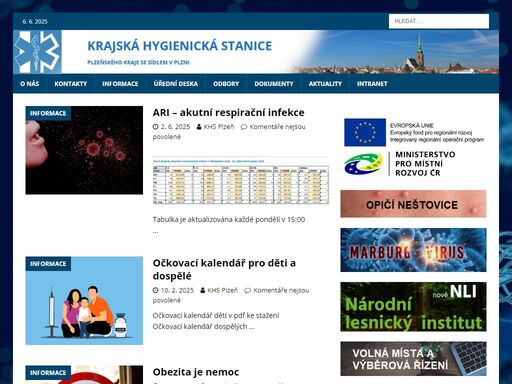Open the Národní lesnický institut banner
Viewport: 512px width, 384px height.
pos(413,307)
